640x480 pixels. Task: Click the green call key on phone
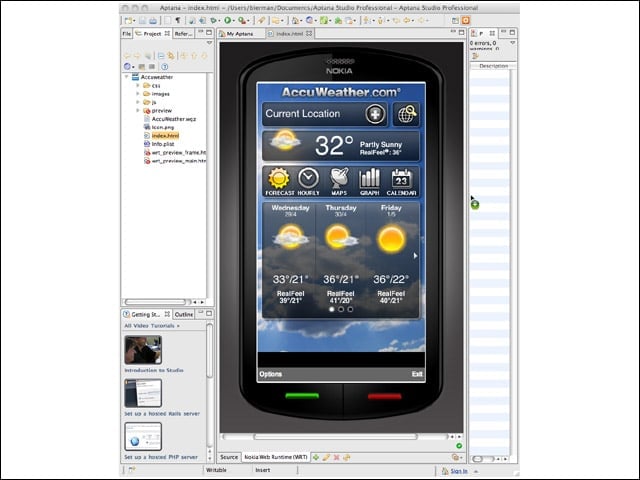(x=302, y=396)
